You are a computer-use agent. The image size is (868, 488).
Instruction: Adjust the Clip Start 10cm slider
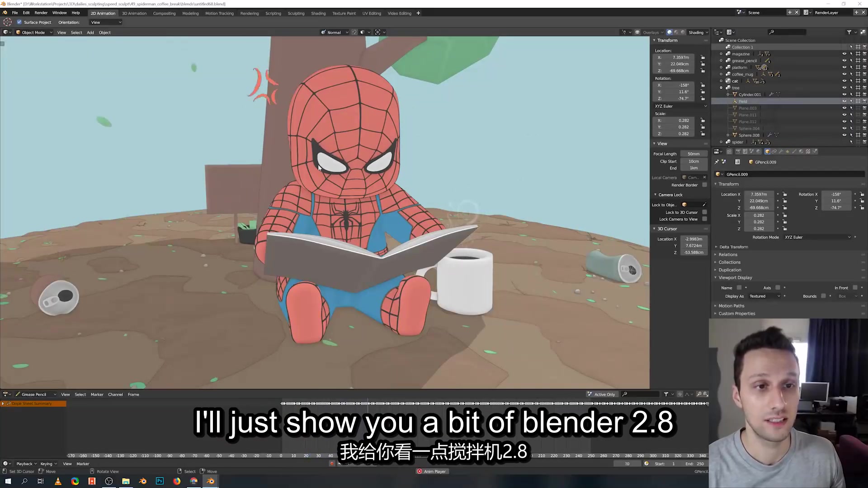693,161
